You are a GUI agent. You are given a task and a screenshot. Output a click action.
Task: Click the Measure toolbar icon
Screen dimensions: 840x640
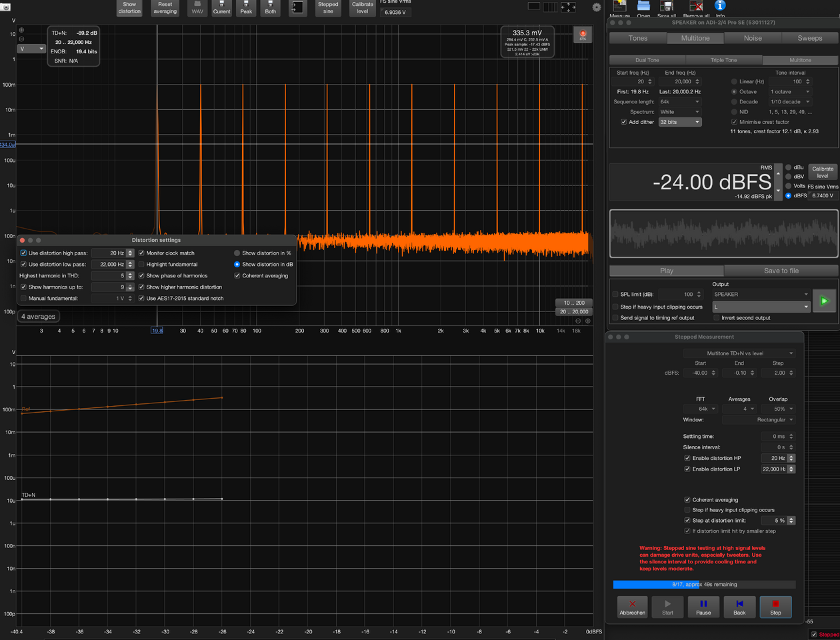pyautogui.click(x=619, y=8)
